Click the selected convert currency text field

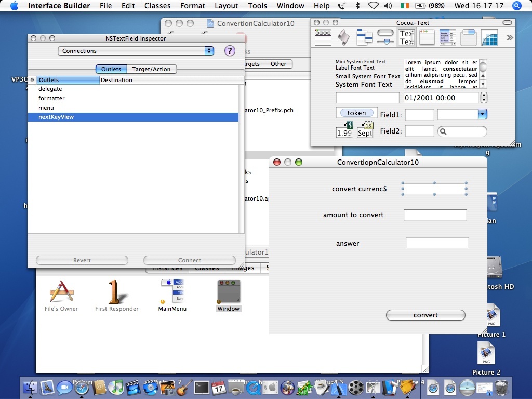pyautogui.click(x=435, y=189)
